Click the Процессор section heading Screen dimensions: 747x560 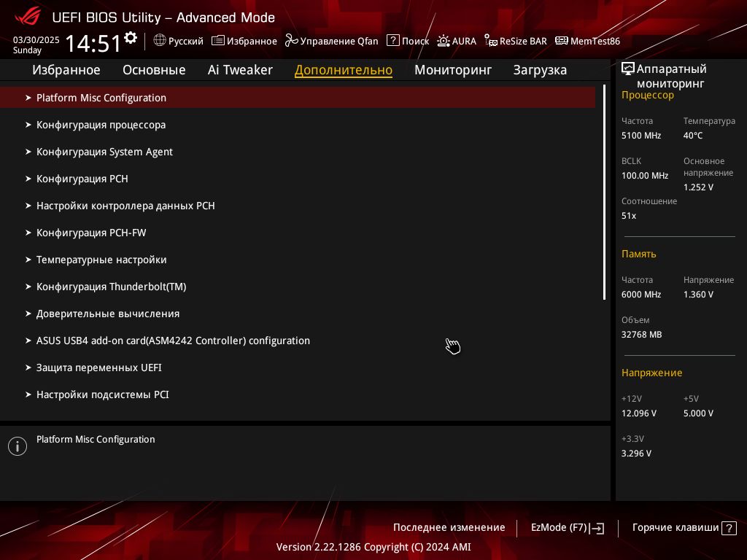pyautogui.click(x=648, y=96)
